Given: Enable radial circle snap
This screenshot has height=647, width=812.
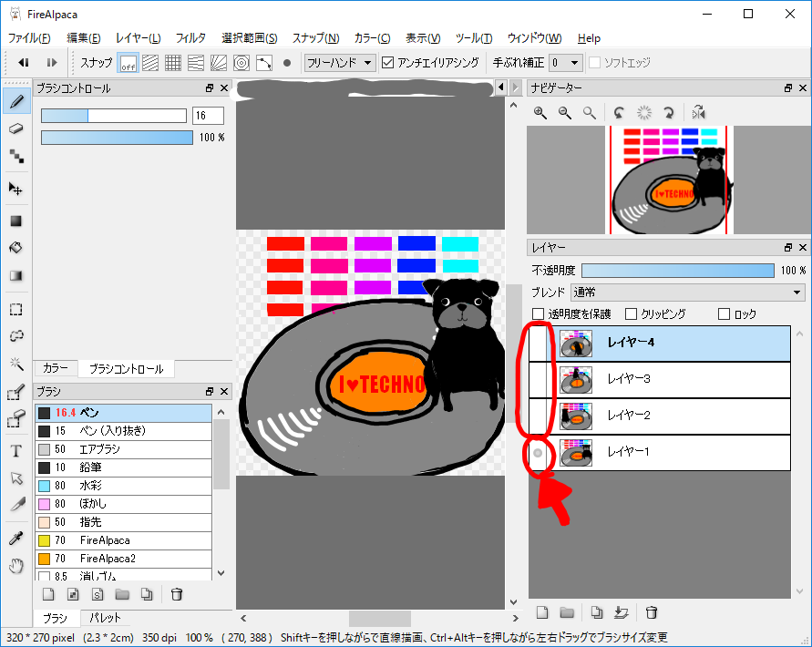Looking at the screenshot, I should pos(242,63).
